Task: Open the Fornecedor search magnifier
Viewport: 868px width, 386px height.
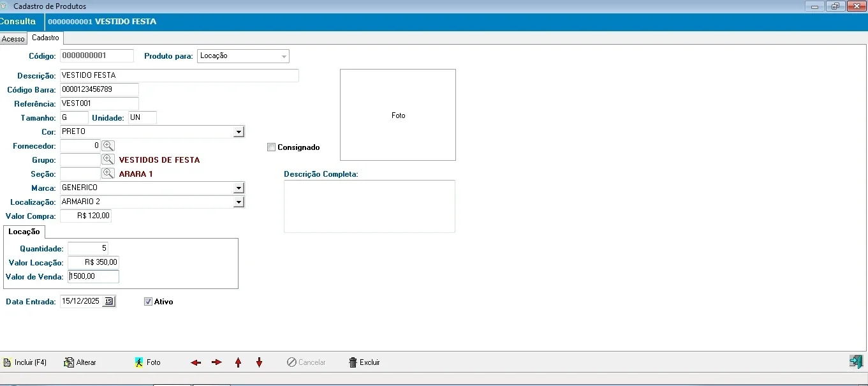Action: coord(108,145)
